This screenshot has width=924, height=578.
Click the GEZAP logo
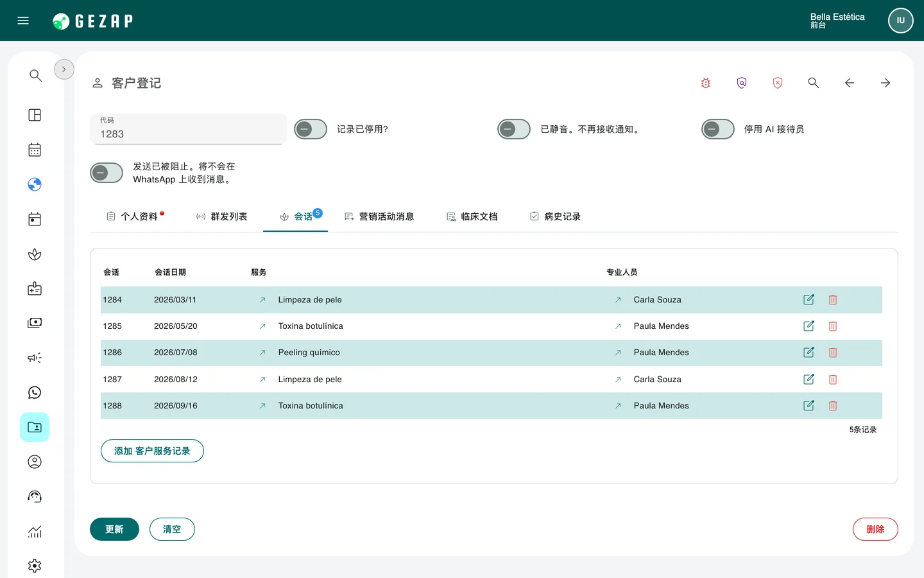point(93,21)
